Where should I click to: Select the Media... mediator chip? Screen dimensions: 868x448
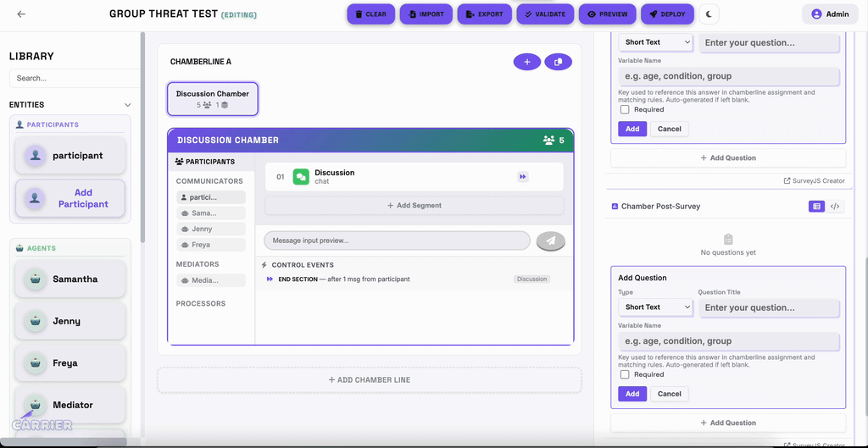tap(211, 280)
